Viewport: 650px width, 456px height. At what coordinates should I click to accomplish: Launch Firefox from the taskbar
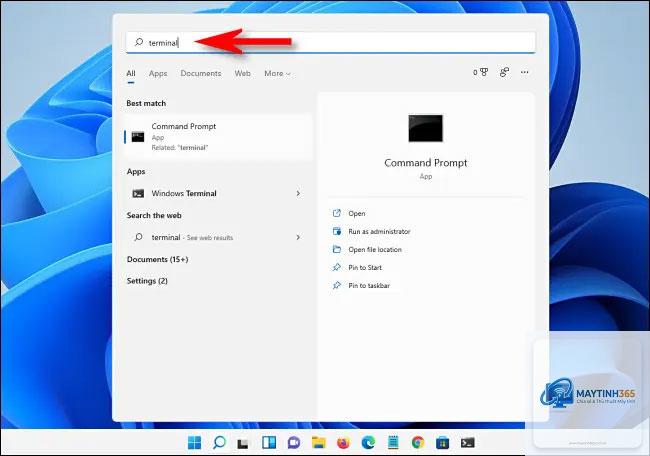click(x=343, y=443)
